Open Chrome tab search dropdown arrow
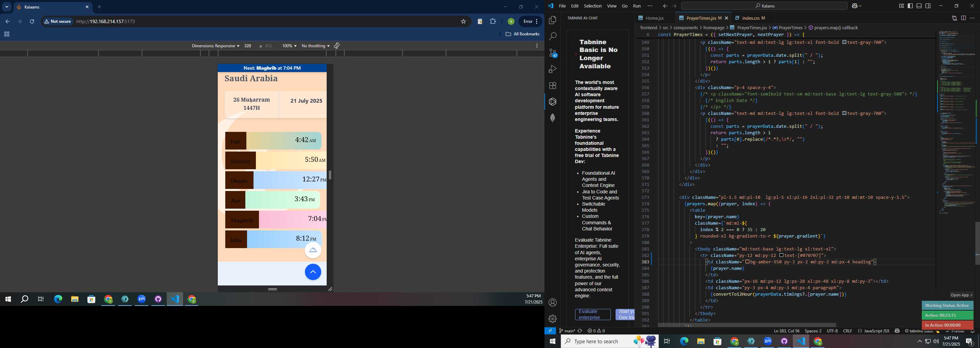 (7, 7)
